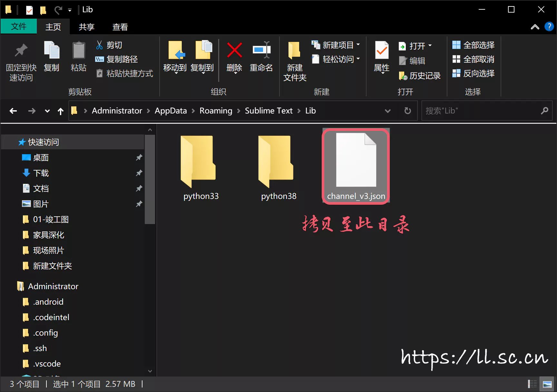557x392 pixels.
Task: Pin to Quick Access icon
Action: tap(21, 51)
